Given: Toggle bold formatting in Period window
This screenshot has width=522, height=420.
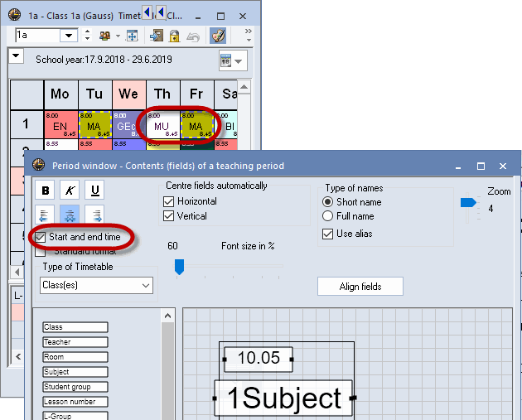Looking at the screenshot, I should [x=46, y=191].
